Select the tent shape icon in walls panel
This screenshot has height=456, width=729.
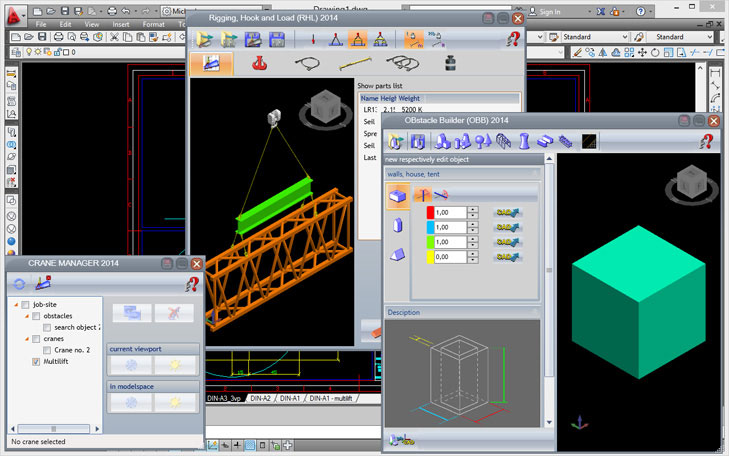click(x=398, y=255)
